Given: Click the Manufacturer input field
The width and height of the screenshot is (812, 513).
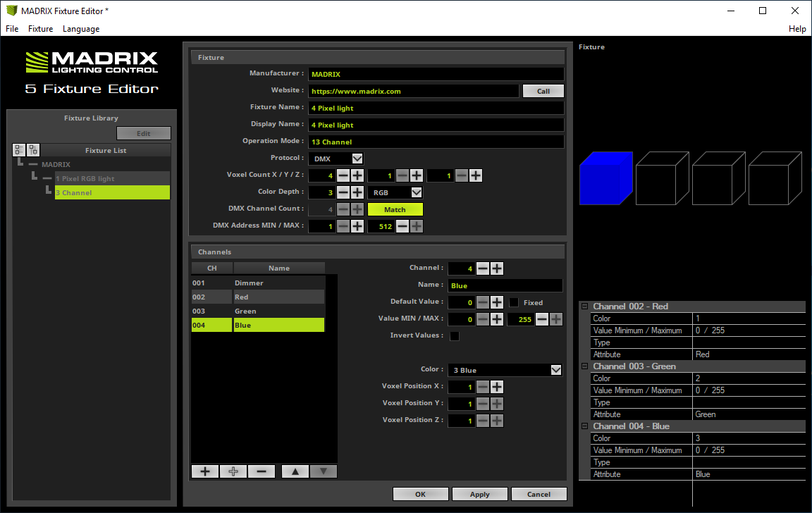Looking at the screenshot, I should [x=436, y=74].
